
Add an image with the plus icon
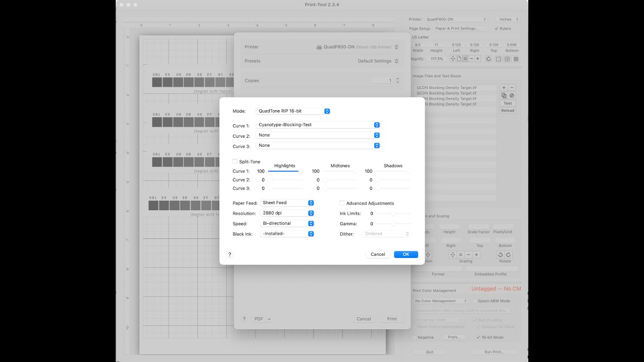click(x=504, y=87)
